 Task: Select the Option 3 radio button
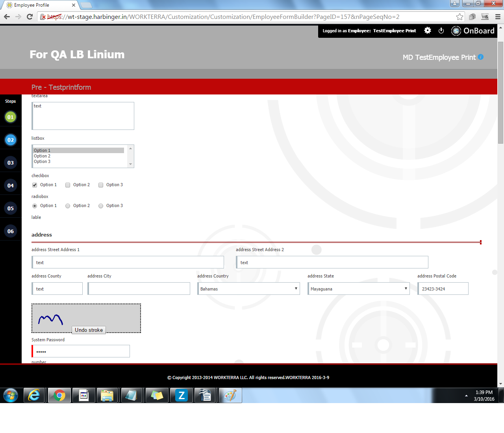click(101, 206)
